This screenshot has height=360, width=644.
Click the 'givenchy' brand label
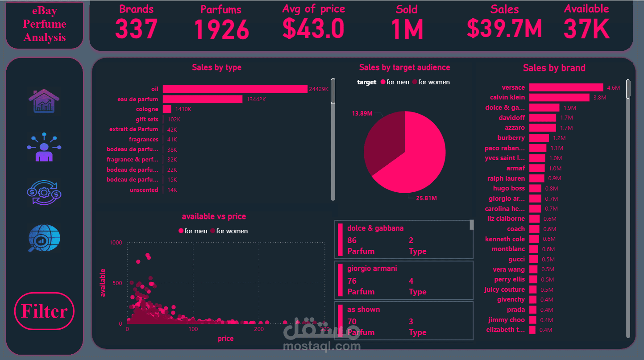pyautogui.click(x=511, y=299)
